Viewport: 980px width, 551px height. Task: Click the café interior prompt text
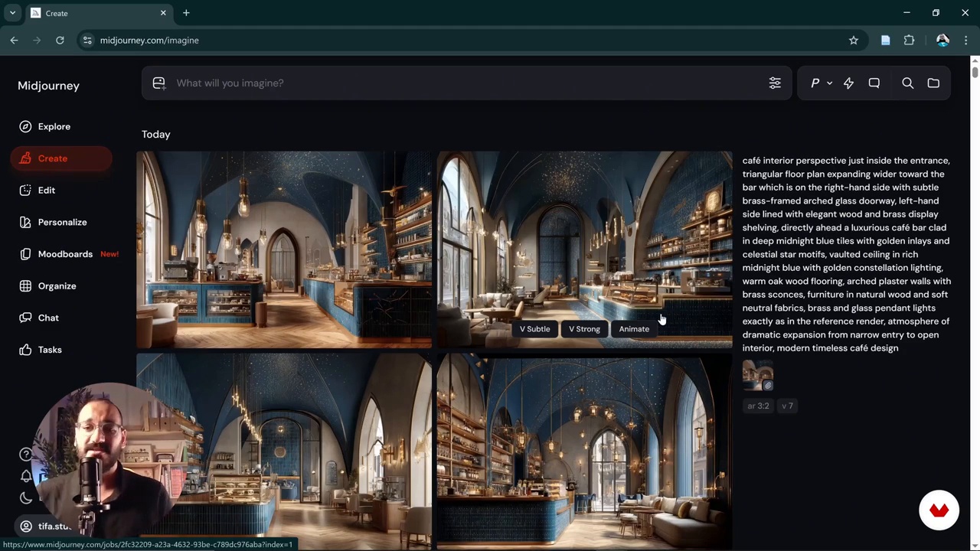[x=847, y=254]
